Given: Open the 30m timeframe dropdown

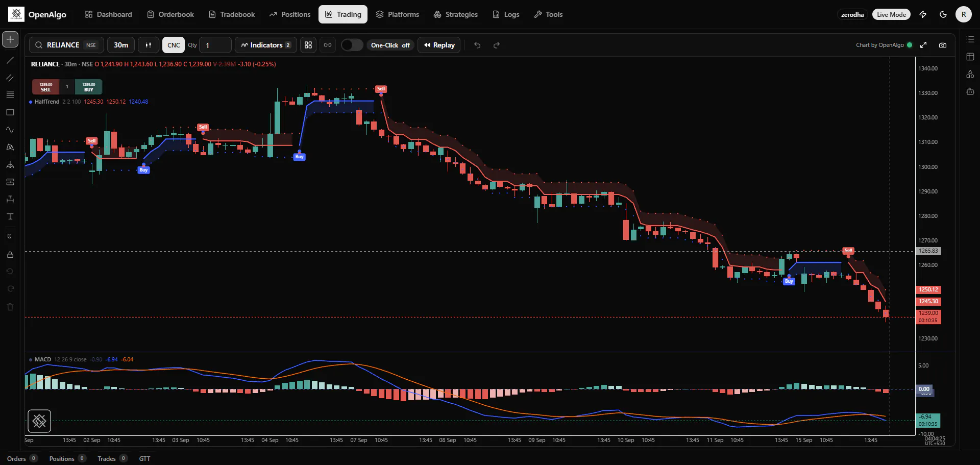Looking at the screenshot, I should [121, 45].
